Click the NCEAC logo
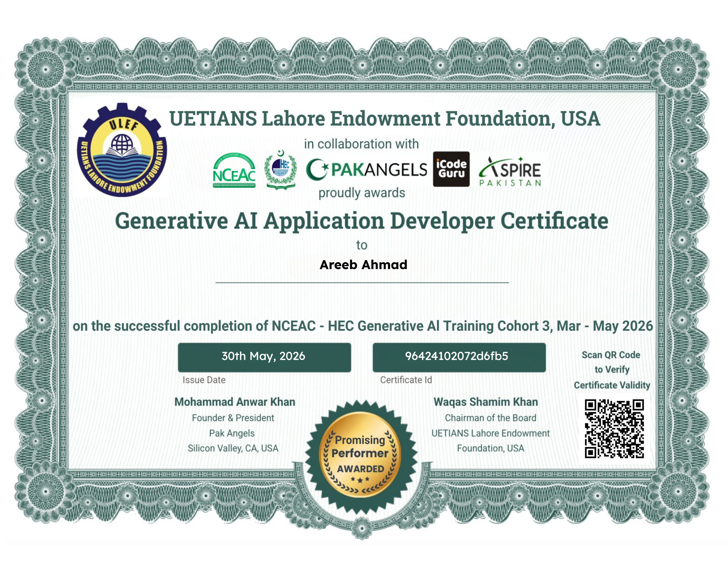 234,170
